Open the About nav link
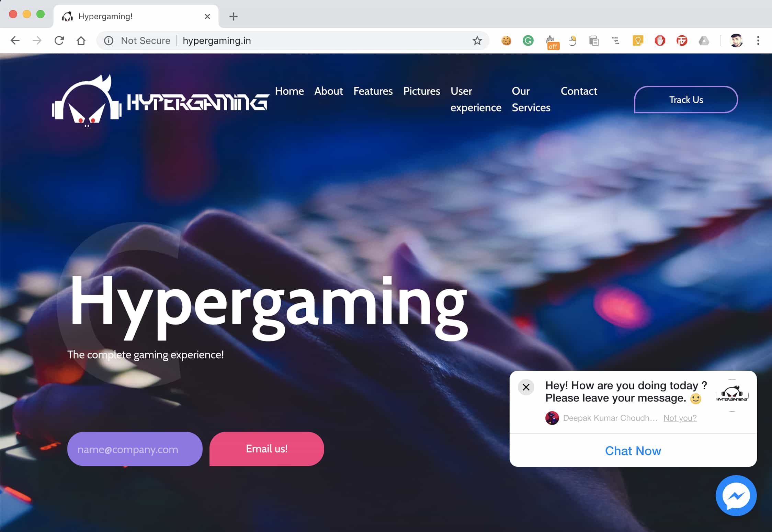This screenshot has width=772, height=532. pos(329,91)
